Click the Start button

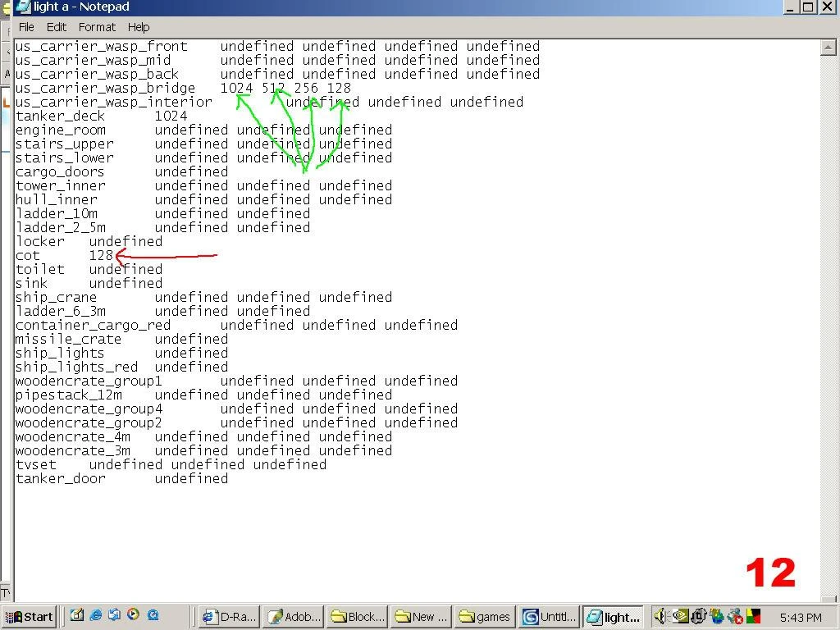[29, 617]
